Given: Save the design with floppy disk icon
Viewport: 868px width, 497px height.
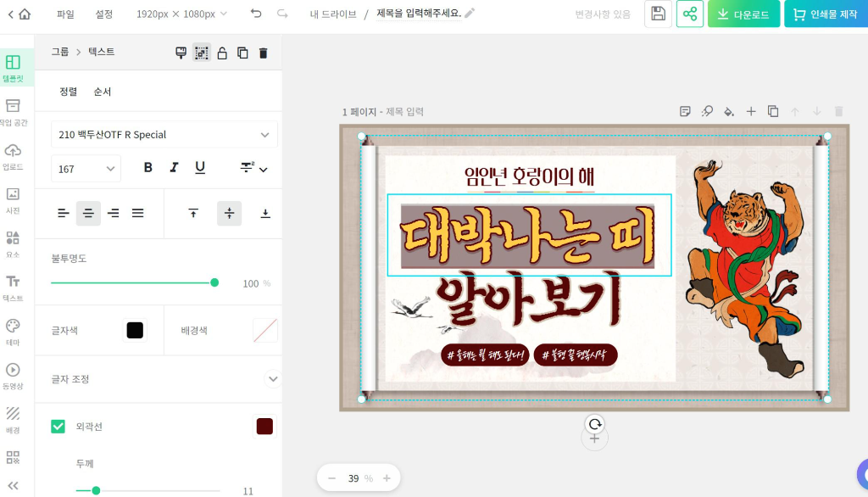Looking at the screenshot, I should [x=658, y=14].
